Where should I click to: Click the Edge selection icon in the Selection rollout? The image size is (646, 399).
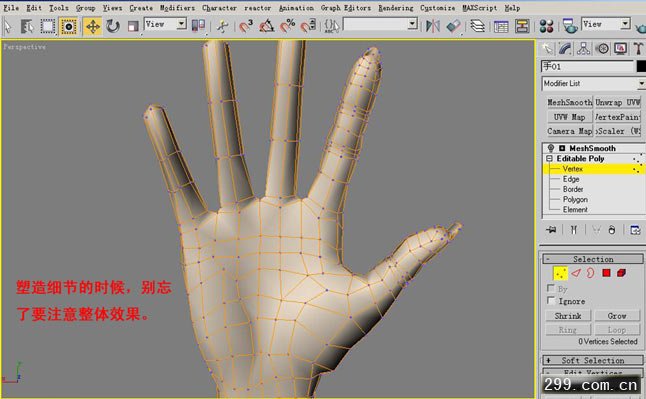pos(576,273)
